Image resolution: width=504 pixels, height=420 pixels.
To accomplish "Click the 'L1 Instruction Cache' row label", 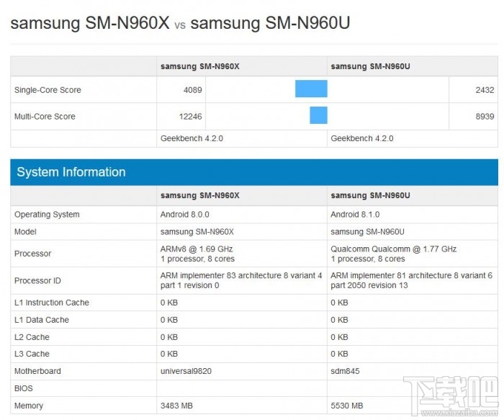I will [52, 303].
